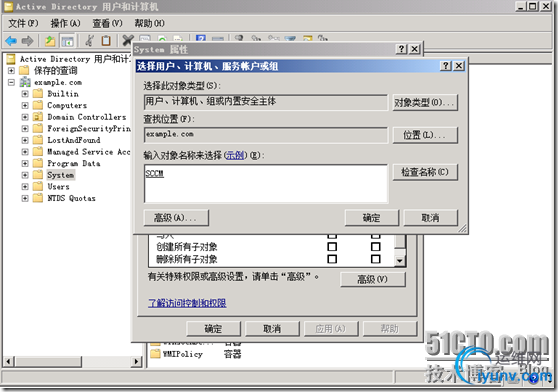Click the permissions list scroll down arrow

tap(400, 261)
